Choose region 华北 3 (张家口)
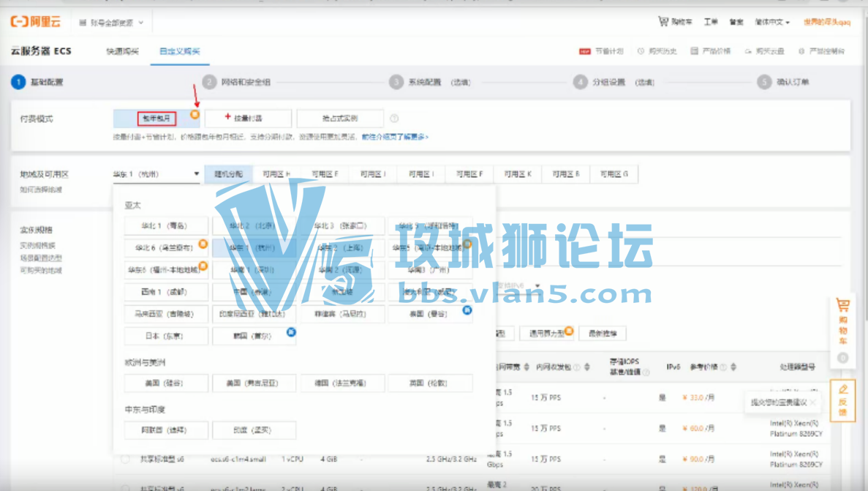Image resolution: width=868 pixels, height=491 pixels. (x=342, y=225)
